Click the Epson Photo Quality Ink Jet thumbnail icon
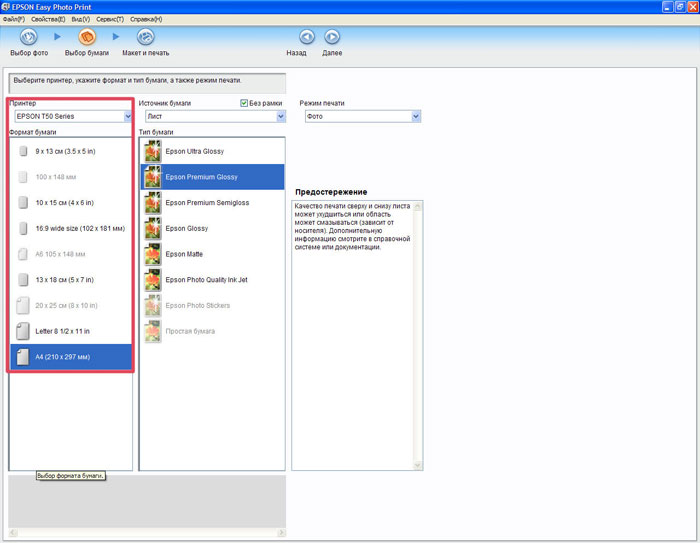This screenshot has width=700, height=543. click(x=153, y=280)
